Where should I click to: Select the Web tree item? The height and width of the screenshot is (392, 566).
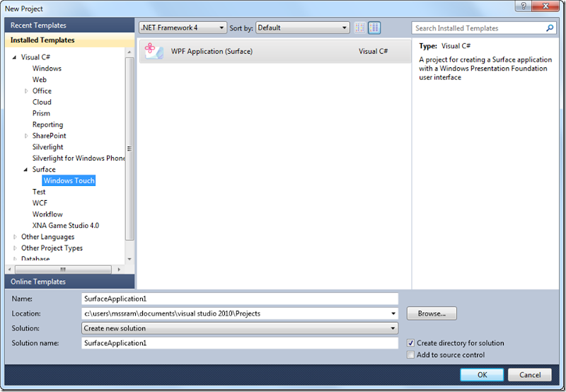coord(40,79)
